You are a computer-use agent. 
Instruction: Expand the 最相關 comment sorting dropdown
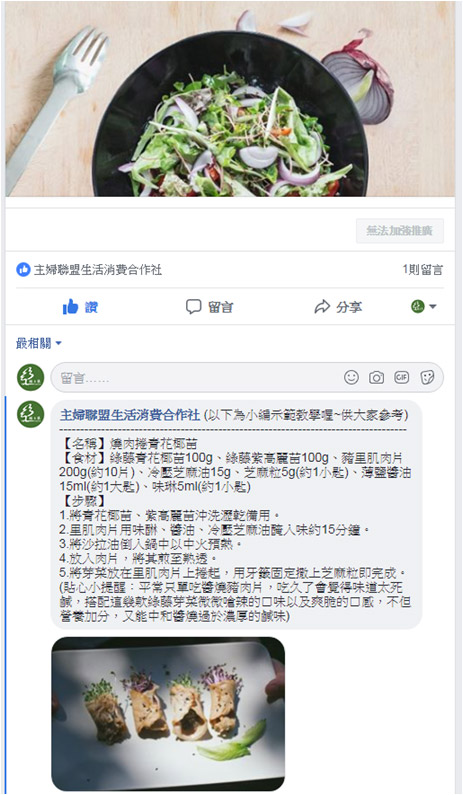click(x=39, y=343)
